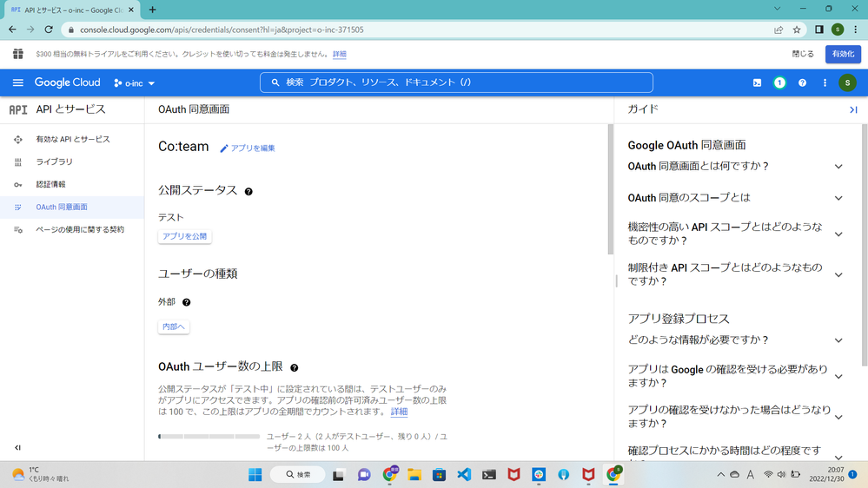The width and height of the screenshot is (868, 488).
Task: Open ページの使用に関する契約 item
Action: [72, 229]
